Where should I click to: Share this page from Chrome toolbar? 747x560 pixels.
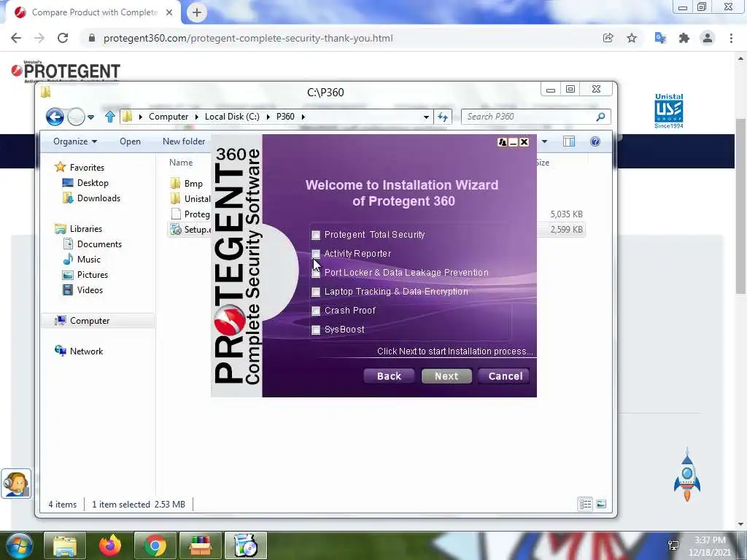pos(608,38)
